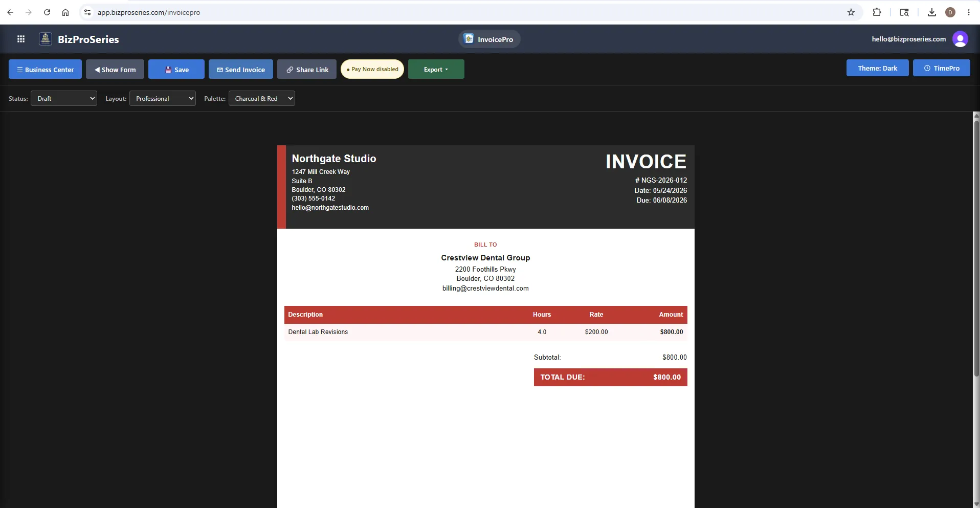Click hello@bizproseries.com account text
This screenshot has height=508, width=980.
click(x=909, y=39)
